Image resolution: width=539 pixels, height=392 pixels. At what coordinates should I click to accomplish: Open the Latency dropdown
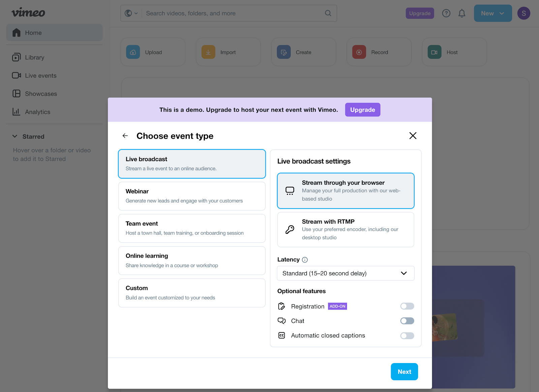tap(346, 273)
